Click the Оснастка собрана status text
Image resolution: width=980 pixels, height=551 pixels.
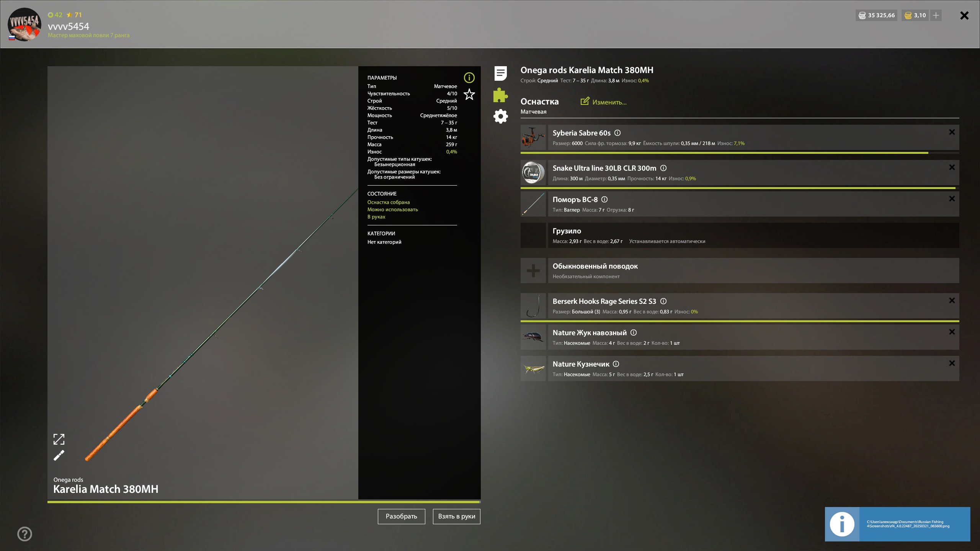coord(389,202)
